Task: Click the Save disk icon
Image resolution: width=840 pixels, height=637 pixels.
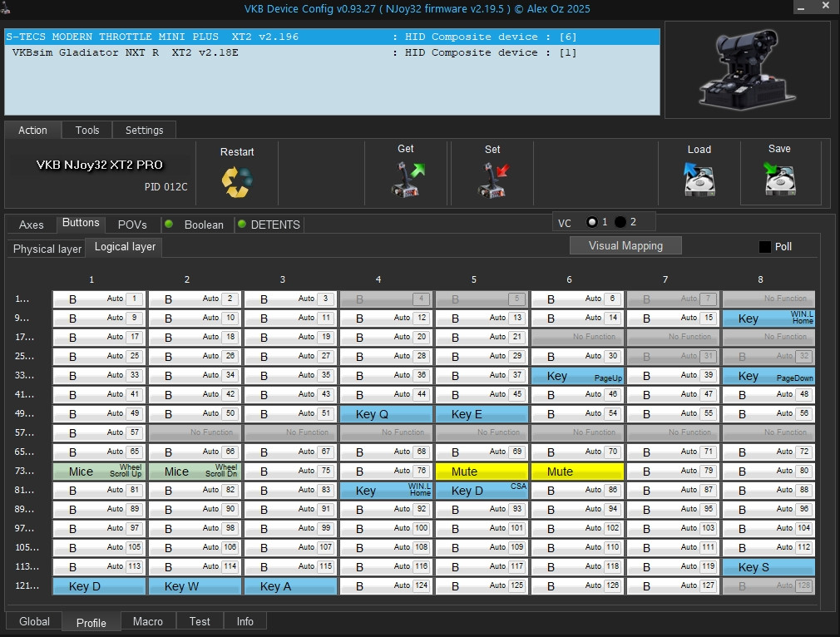Action: (779, 179)
